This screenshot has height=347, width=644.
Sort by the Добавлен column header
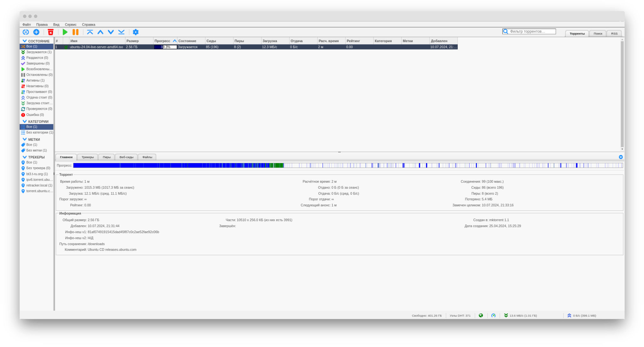tap(443, 41)
